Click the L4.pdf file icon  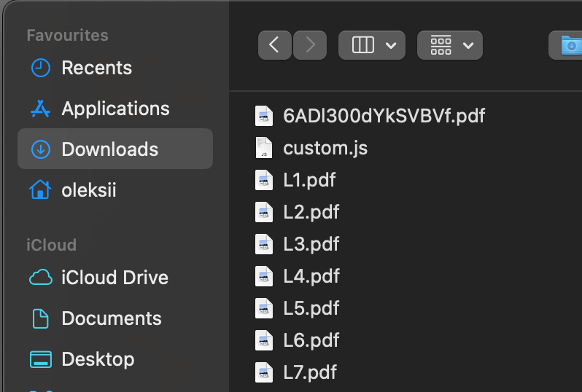click(264, 276)
